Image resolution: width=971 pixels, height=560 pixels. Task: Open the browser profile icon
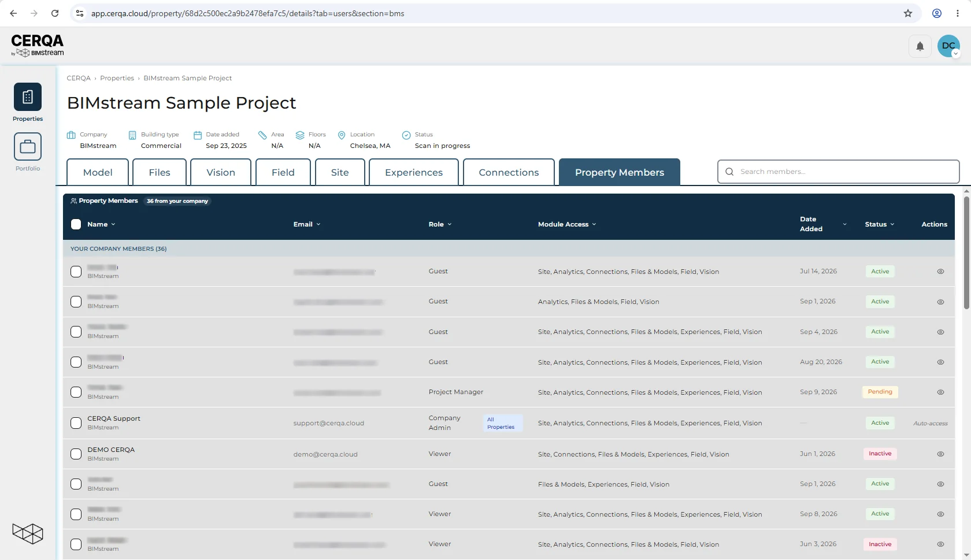(937, 13)
